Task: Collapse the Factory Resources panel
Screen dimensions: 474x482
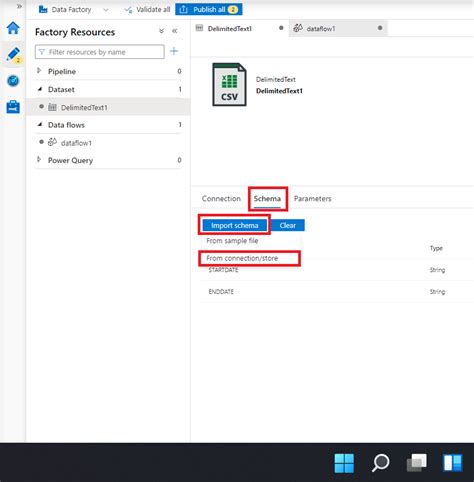Action: tap(175, 31)
